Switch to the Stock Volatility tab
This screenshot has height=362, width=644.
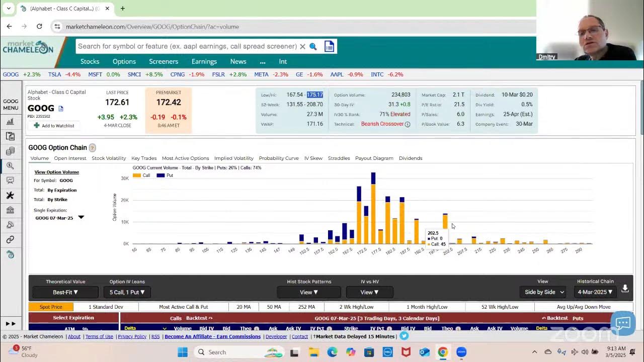[x=109, y=158]
